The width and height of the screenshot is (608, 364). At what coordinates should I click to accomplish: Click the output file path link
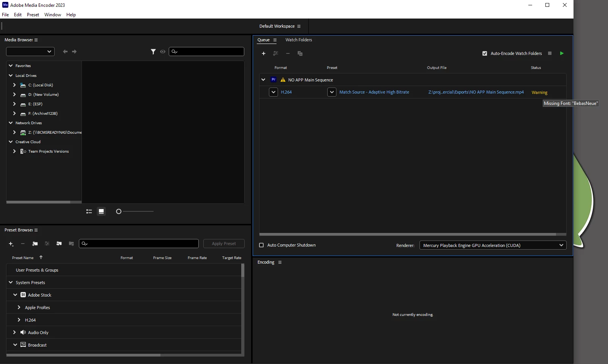476,92
